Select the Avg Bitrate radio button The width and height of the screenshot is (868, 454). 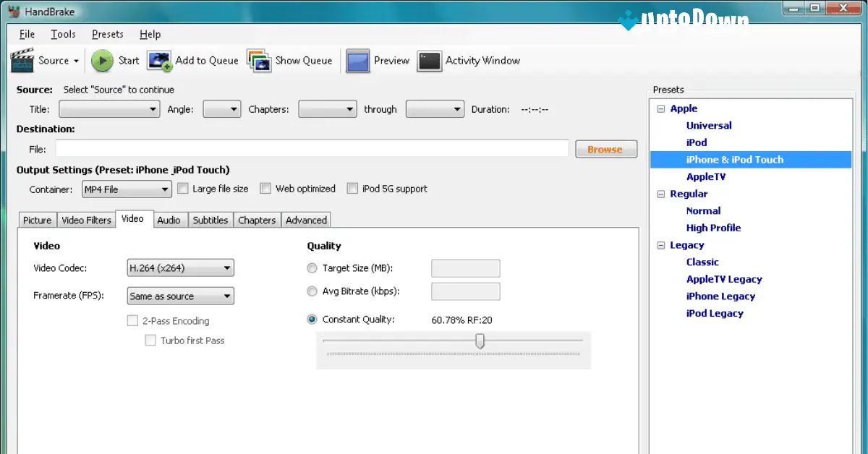point(312,291)
